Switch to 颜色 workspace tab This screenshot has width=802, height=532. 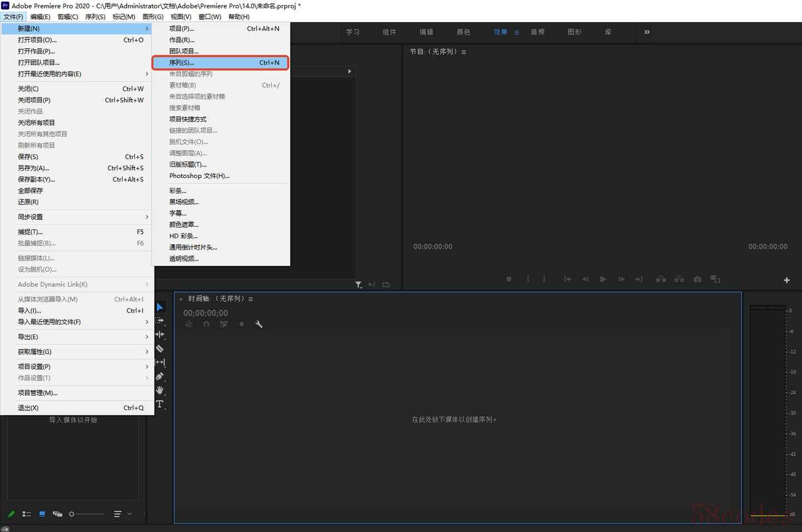tap(463, 32)
